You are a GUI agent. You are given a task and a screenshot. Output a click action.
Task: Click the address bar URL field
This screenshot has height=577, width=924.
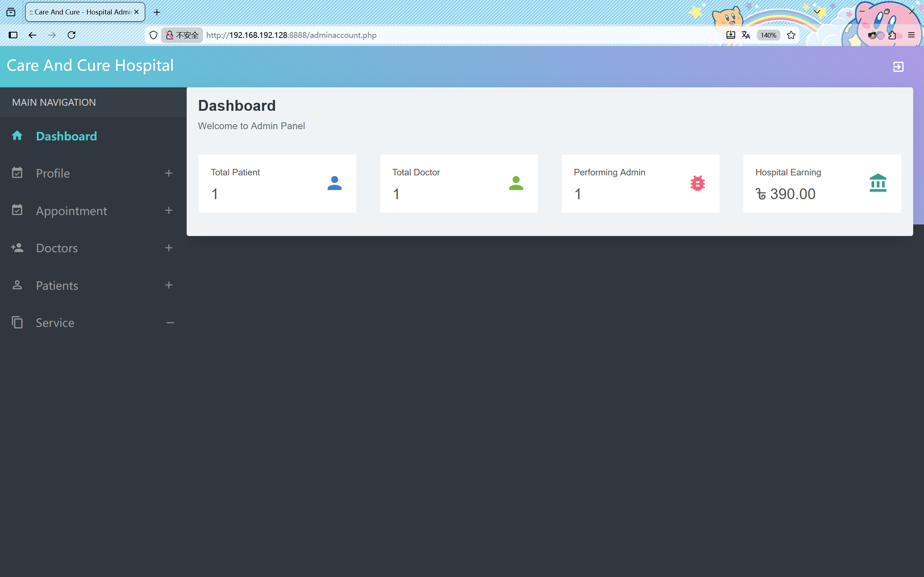pyautogui.click(x=420, y=35)
